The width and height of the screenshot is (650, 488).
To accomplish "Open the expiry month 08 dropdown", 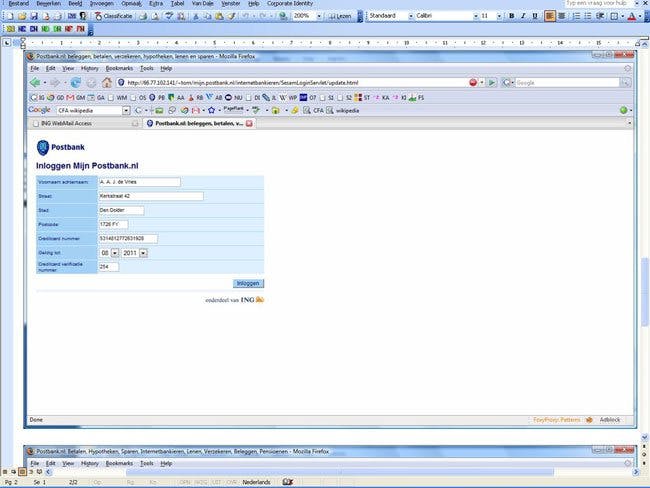I will pyautogui.click(x=115, y=253).
